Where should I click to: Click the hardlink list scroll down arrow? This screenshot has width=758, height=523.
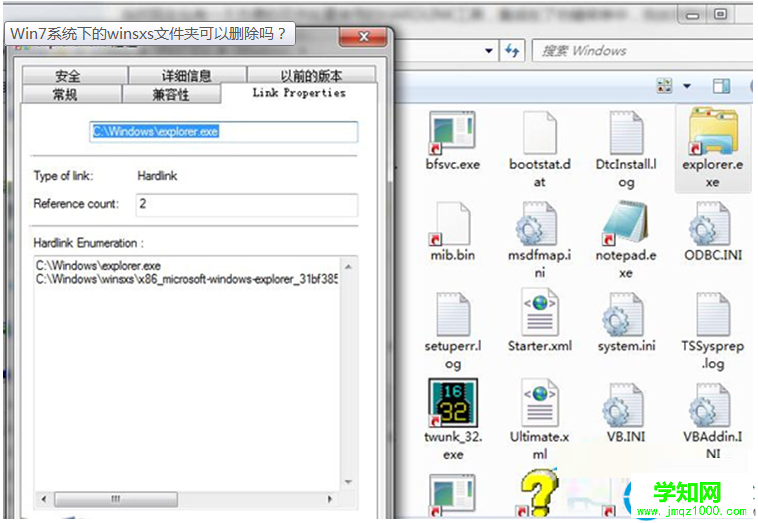click(x=348, y=482)
